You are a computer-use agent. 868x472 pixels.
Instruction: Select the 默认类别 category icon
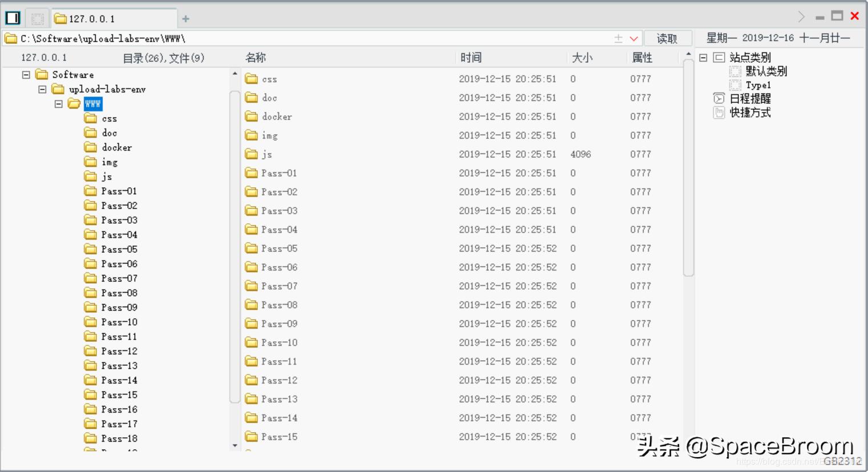(x=734, y=71)
